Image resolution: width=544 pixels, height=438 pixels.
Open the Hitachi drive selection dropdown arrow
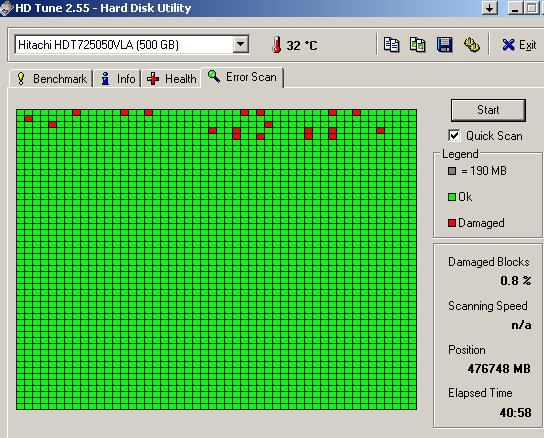pyautogui.click(x=240, y=44)
